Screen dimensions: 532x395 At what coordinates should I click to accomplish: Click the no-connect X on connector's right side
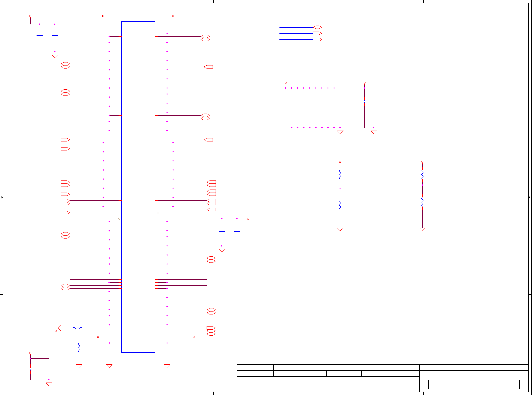pos(158,213)
